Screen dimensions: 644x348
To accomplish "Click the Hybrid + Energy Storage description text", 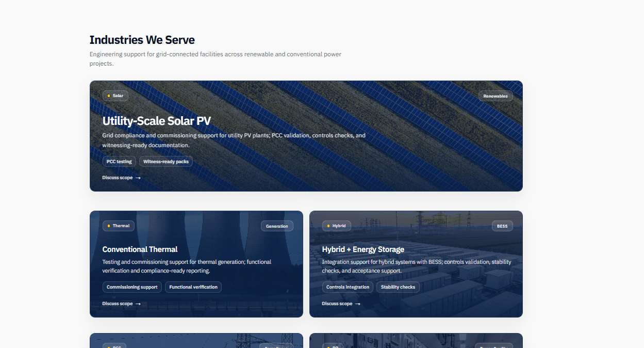I will pyautogui.click(x=417, y=266).
